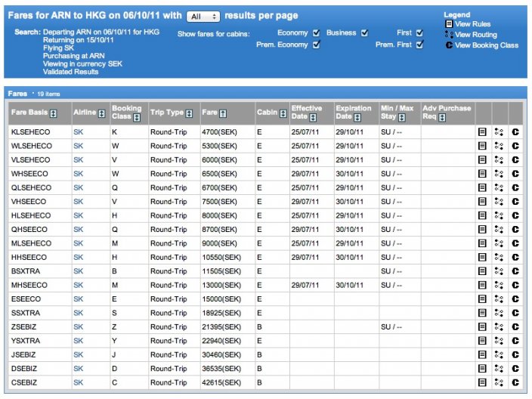This screenshot has height=399, width=532.
Task: View routing for WLSEHECO fare
Action: [x=499, y=145]
